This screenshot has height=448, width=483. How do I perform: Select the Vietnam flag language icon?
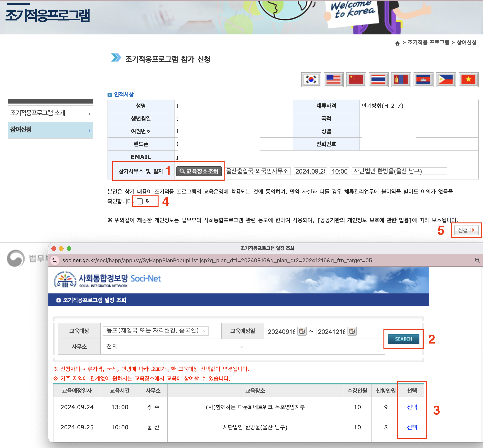pos(468,80)
